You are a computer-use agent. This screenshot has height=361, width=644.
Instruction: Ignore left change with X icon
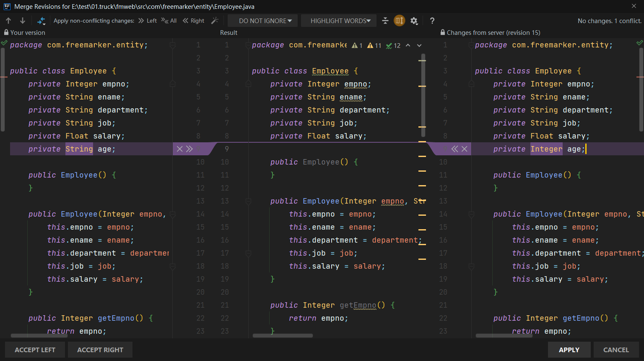[179, 149]
